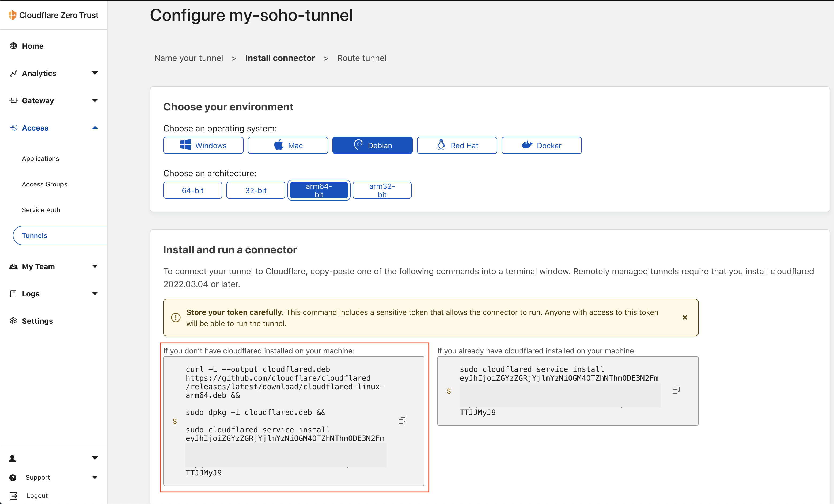Open Settings in sidebar
Viewport: 834px width, 504px height.
[x=37, y=321]
